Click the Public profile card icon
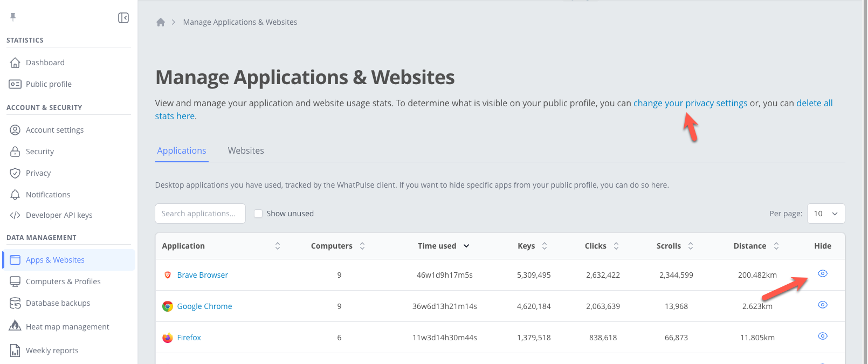Screen dimensions: 868x364 click(15, 84)
